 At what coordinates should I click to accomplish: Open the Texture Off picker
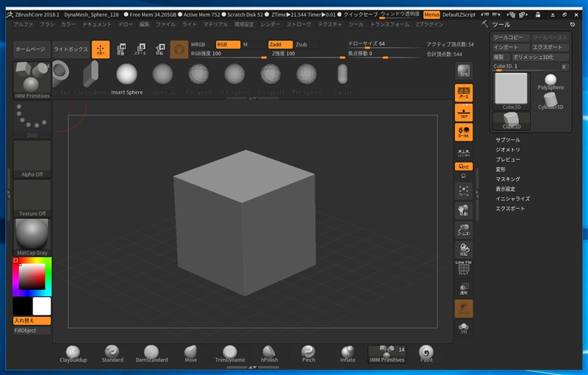point(32,198)
